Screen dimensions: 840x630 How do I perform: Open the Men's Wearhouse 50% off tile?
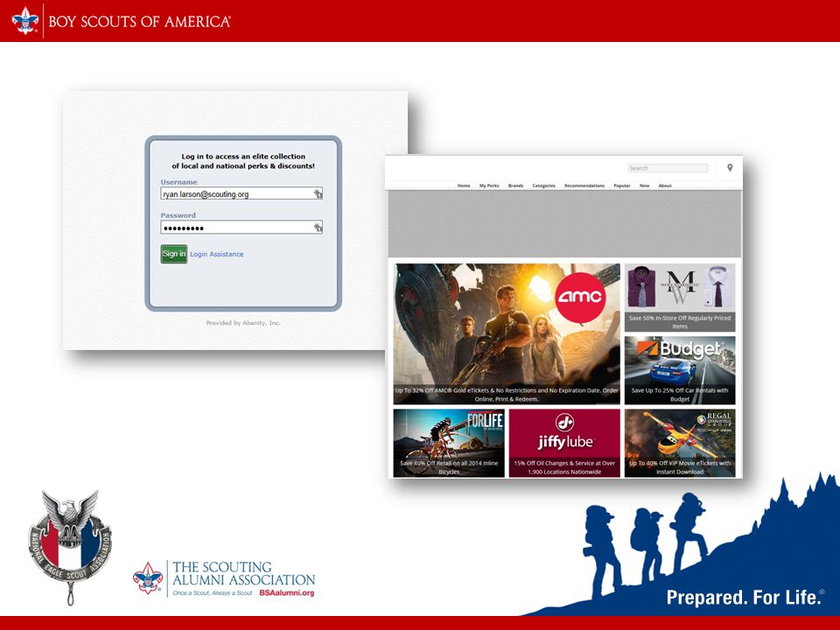680,297
